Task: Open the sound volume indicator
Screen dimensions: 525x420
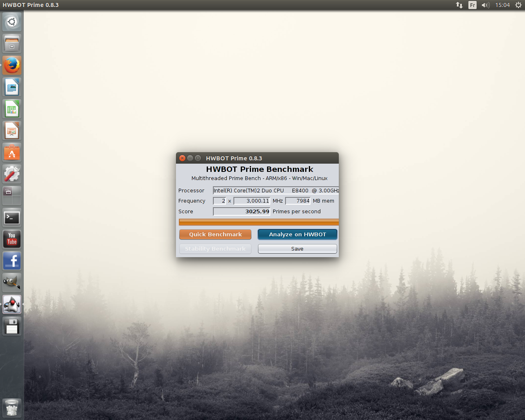Action: (486, 5)
